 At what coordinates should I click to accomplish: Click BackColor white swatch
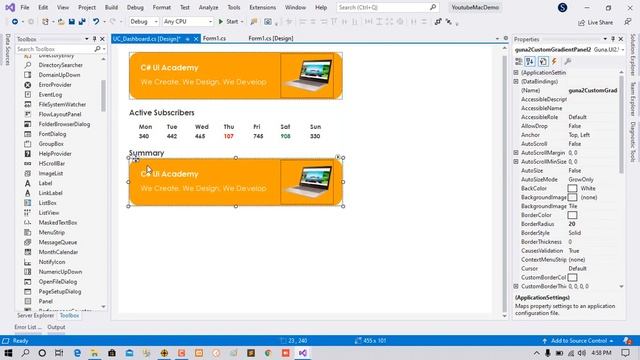point(572,189)
